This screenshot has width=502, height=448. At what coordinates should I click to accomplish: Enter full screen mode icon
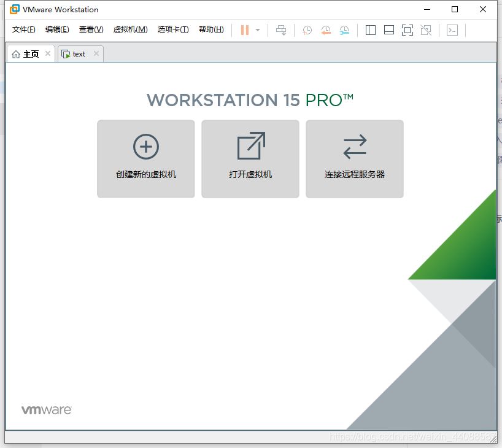tap(407, 30)
